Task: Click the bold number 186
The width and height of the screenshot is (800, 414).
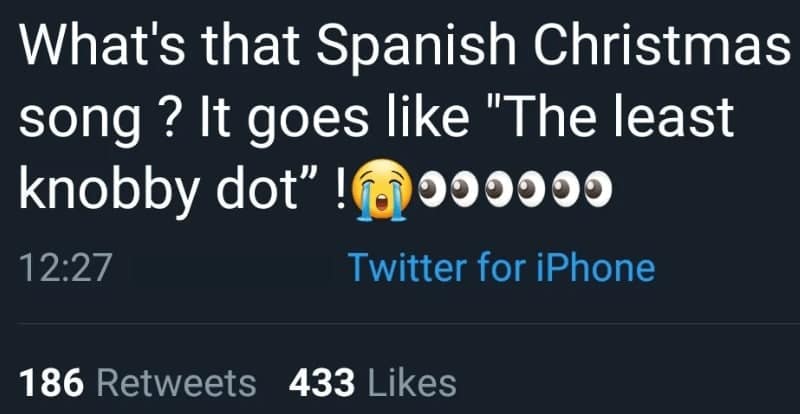Action: click(x=50, y=382)
